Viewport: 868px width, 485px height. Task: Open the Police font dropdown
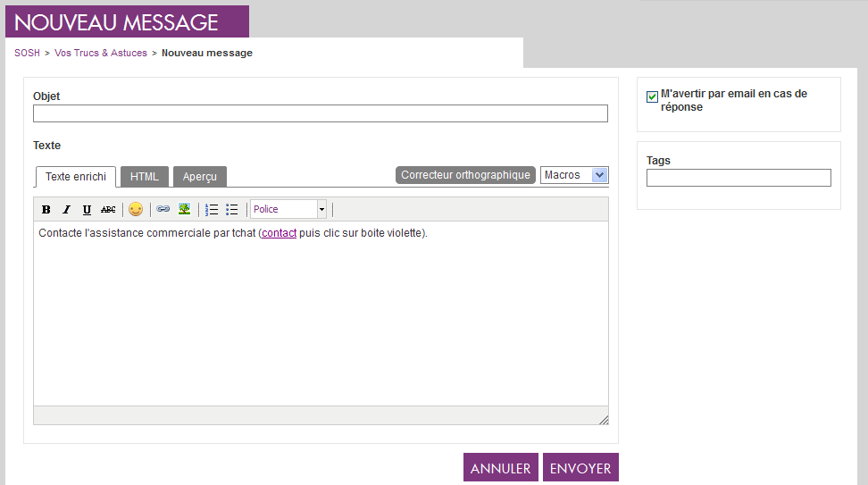pyautogui.click(x=289, y=209)
